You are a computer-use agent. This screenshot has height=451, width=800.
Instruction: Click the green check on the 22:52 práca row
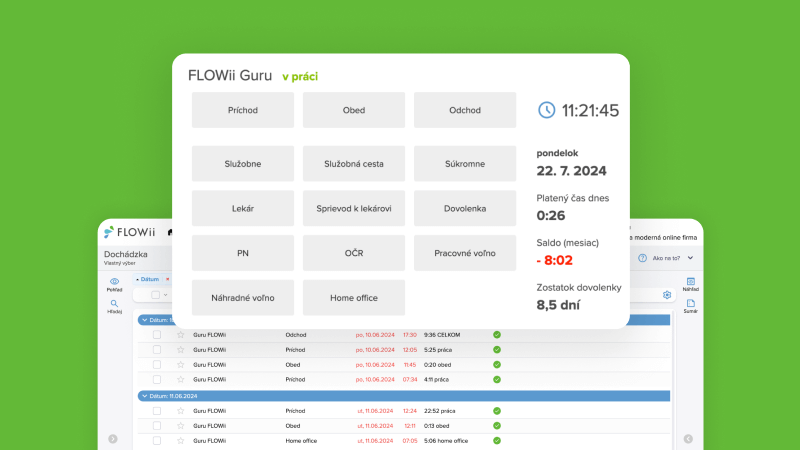[497, 411]
